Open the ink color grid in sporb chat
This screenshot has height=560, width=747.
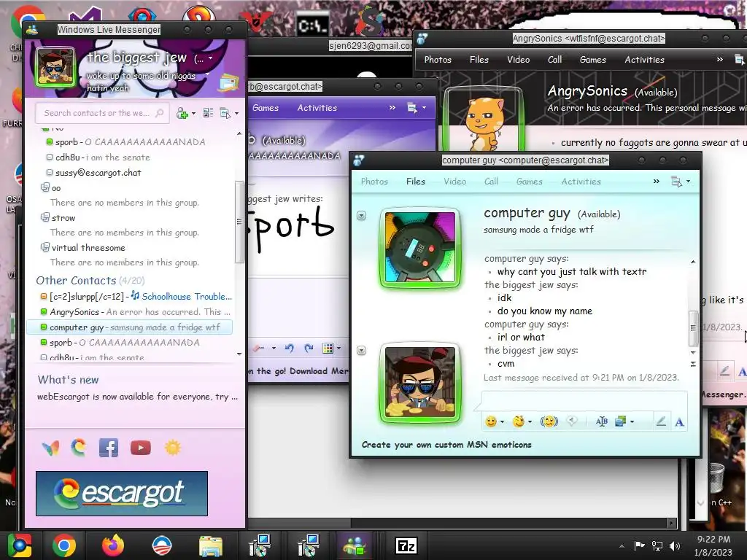pos(328,348)
